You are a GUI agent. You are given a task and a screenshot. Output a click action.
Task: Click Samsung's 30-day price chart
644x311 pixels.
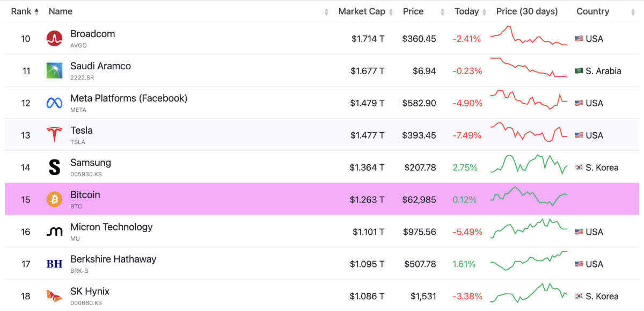pyautogui.click(x=529, y=164)
